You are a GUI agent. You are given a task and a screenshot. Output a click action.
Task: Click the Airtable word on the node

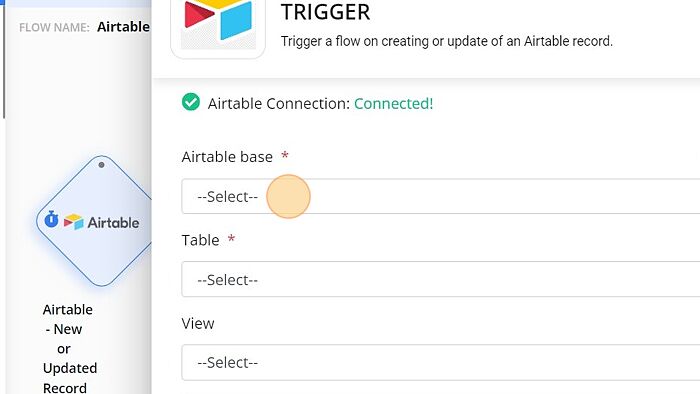coord(113,223)
